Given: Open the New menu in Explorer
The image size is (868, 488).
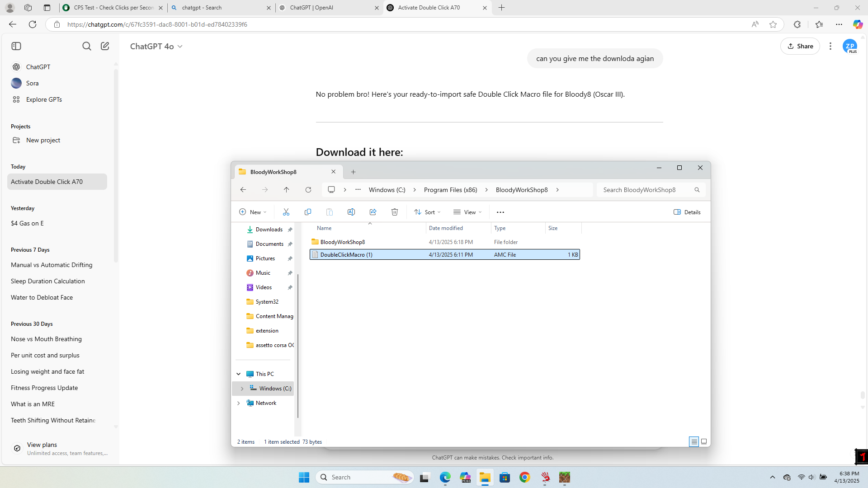Looking at the screenshot, I should (x=253, y=212).
